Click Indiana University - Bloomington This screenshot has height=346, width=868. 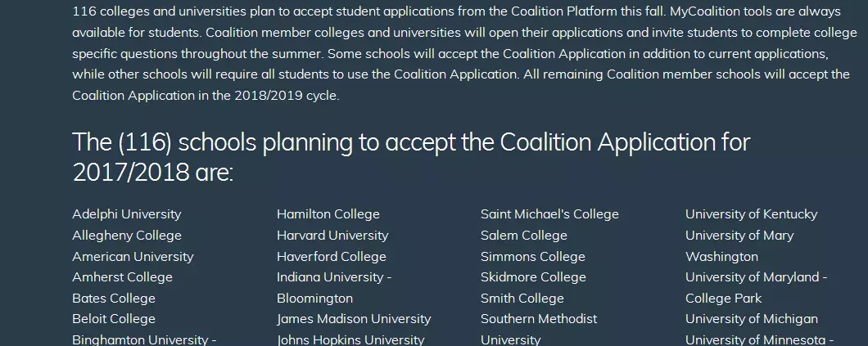pos(334,287)
